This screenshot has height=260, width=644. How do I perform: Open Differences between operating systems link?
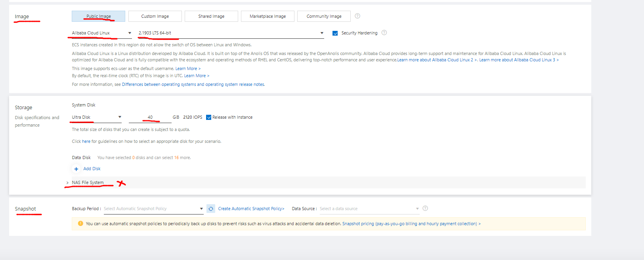[x=193, y=84]
